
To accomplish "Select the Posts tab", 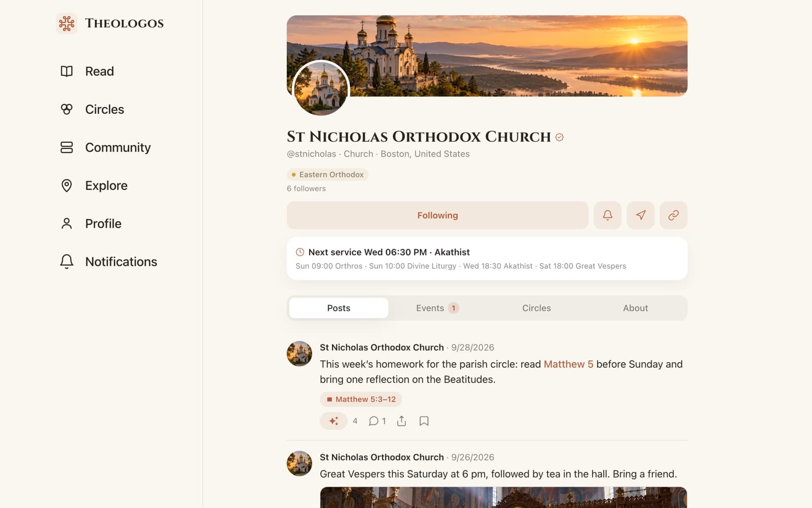I will (x=339, y=308).
